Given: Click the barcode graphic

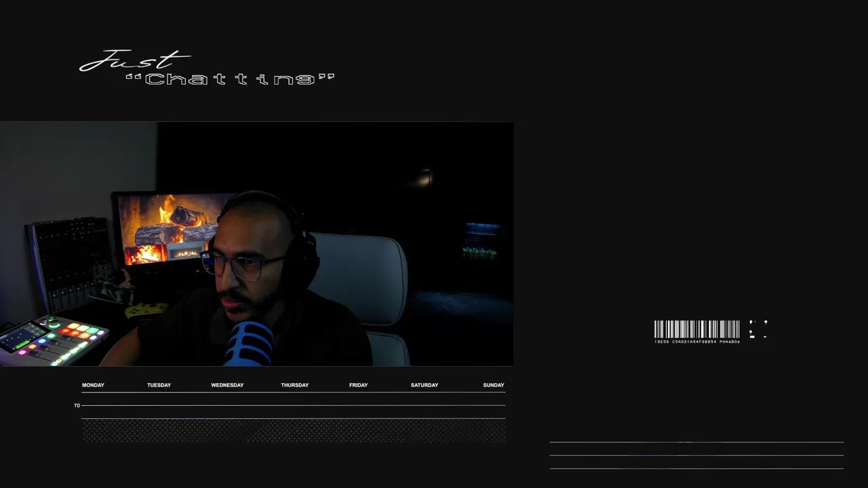Looking at the screenshot, I should 696,329.
